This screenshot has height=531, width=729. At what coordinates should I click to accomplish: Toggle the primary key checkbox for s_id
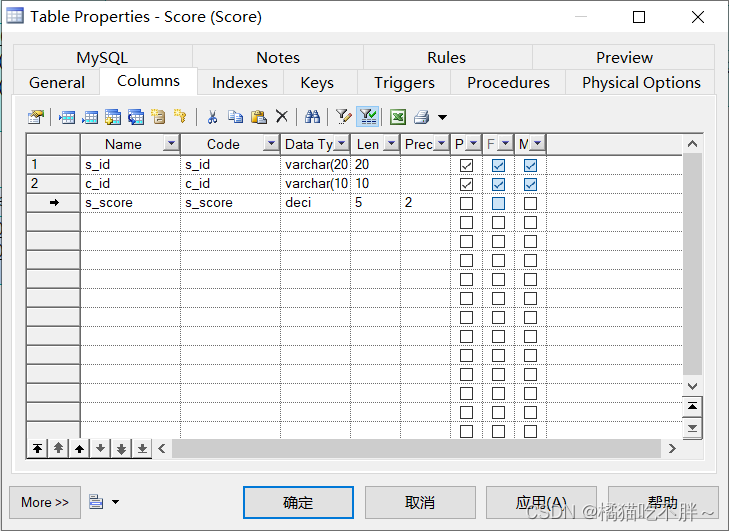click(x=466, y=165)
